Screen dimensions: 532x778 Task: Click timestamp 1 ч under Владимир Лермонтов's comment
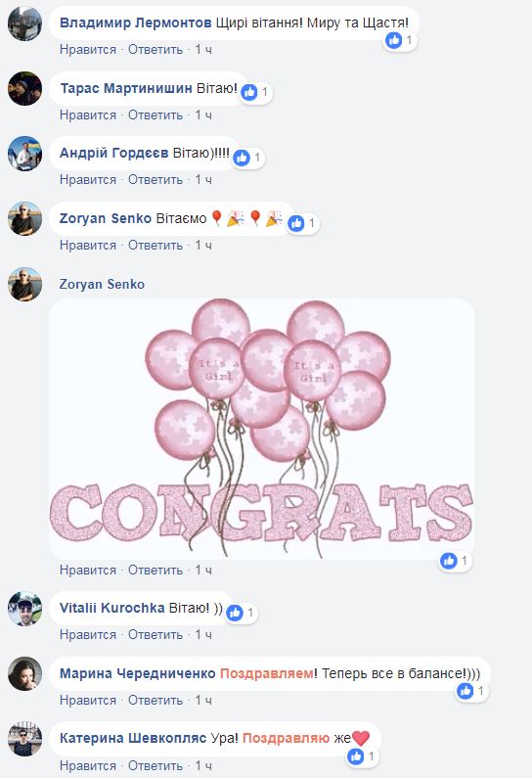pyautogui.click(x=203, y=50)
